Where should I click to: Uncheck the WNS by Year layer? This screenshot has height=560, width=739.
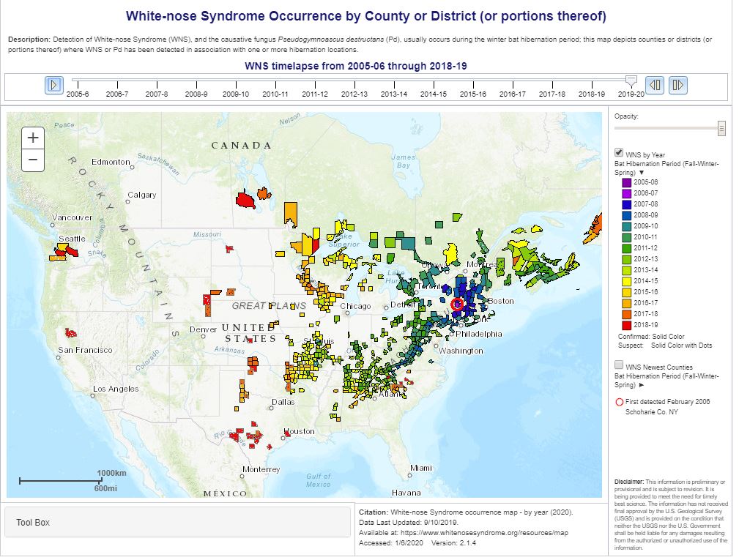(619, 153)
